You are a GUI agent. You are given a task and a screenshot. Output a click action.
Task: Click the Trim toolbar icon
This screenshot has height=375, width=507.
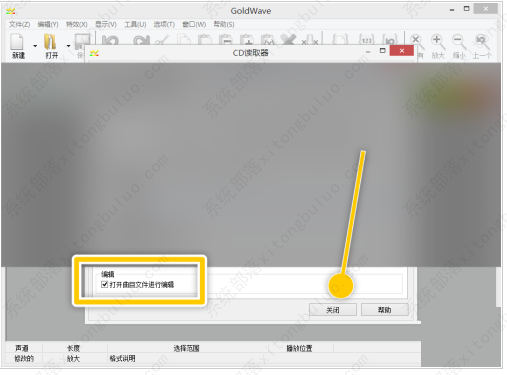coord(310,40)
